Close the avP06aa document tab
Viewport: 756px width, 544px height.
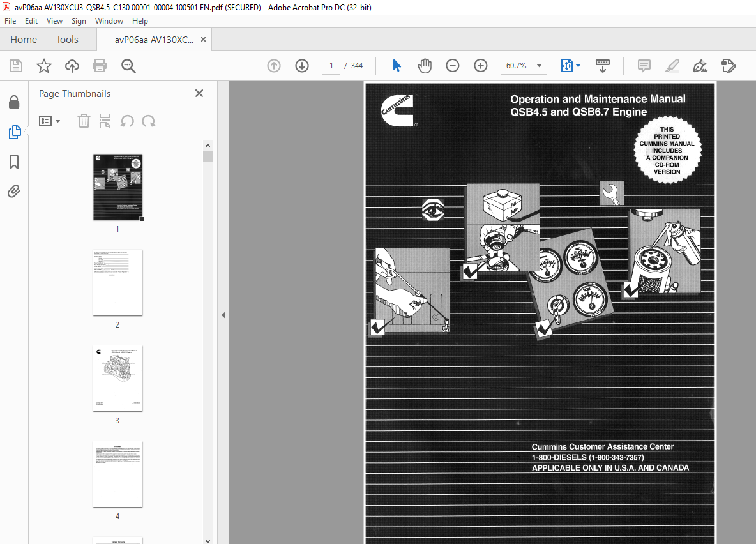coord(204,40)
